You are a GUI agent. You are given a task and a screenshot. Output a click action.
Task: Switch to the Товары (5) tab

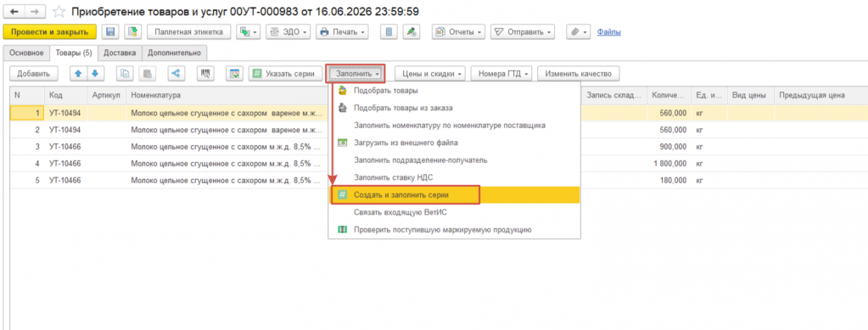click(x=74, y=53)
